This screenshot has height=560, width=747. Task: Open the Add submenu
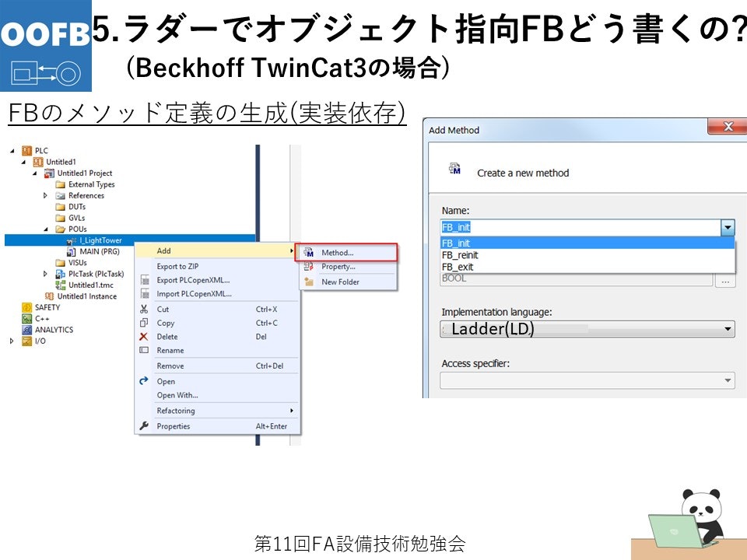click(216, 250)
